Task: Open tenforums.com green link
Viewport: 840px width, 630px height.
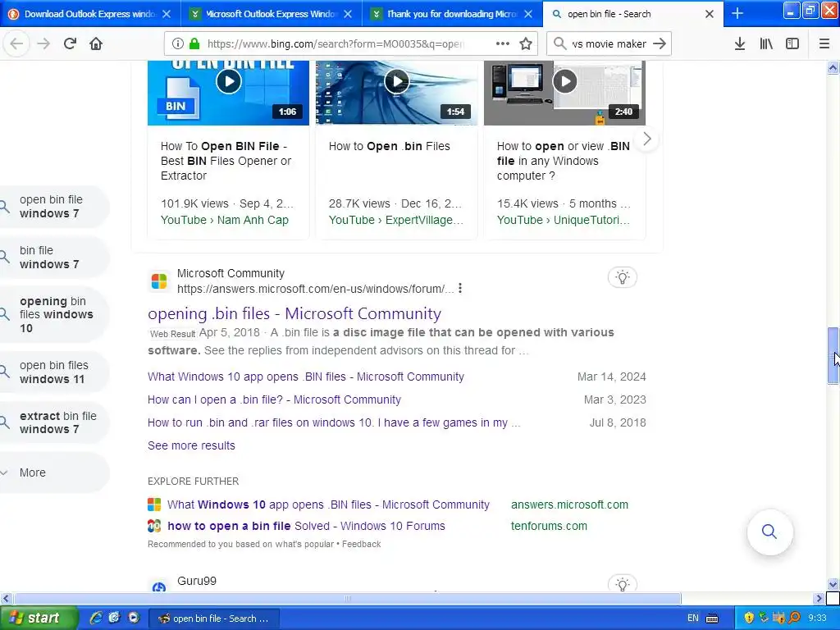Action: (x=549, y=526)
